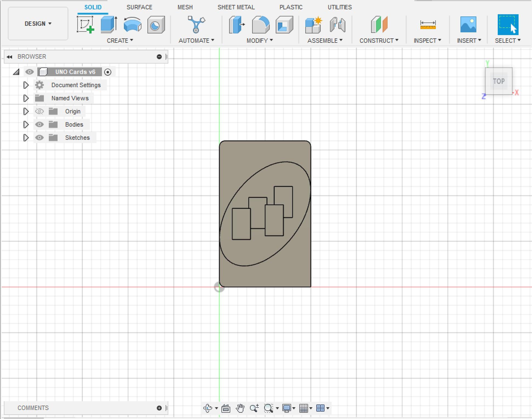Click the Fillet tool icon

point(260,25)
